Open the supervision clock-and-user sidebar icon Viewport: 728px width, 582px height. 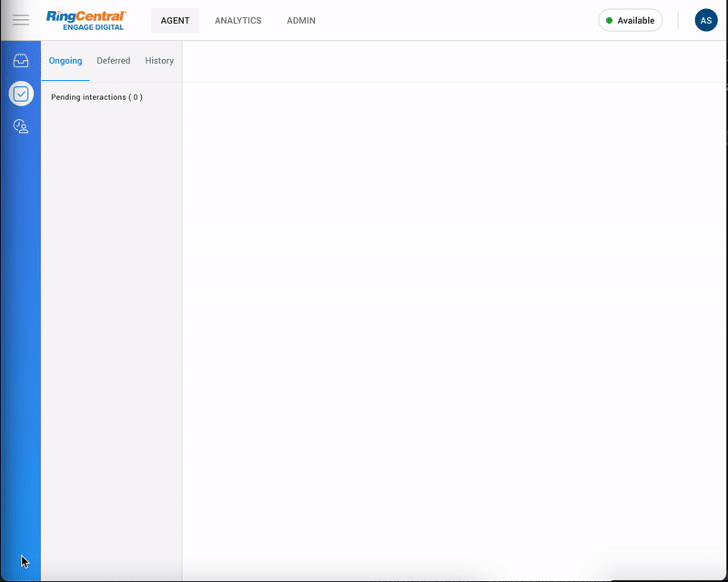click(x=21, y=126)
